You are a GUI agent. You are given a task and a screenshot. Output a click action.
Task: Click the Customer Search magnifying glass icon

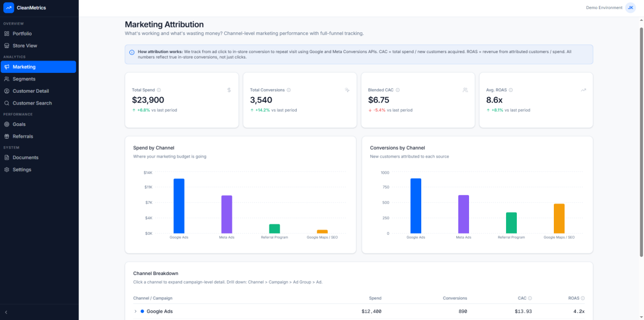[x=7, y=103]
